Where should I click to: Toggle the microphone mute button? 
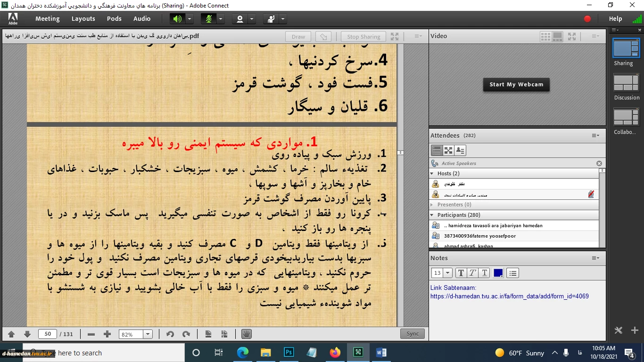(208, 19)
